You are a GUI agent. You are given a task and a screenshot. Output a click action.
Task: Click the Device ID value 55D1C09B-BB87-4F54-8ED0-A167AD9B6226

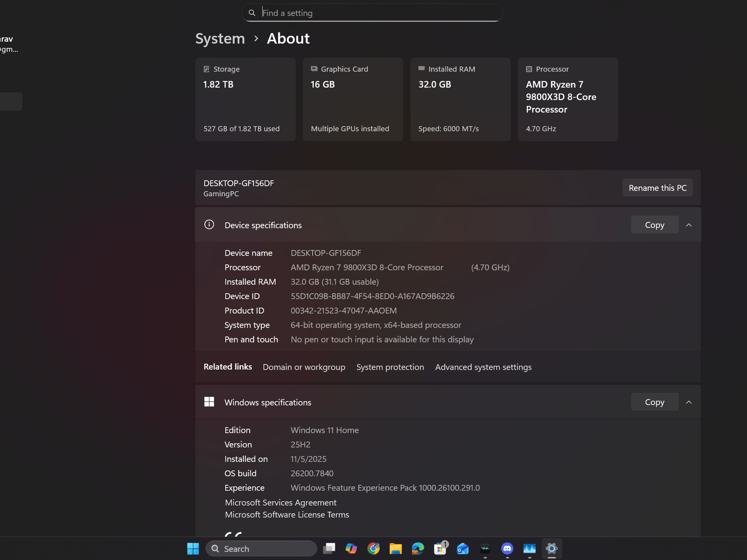pos(372,296)
